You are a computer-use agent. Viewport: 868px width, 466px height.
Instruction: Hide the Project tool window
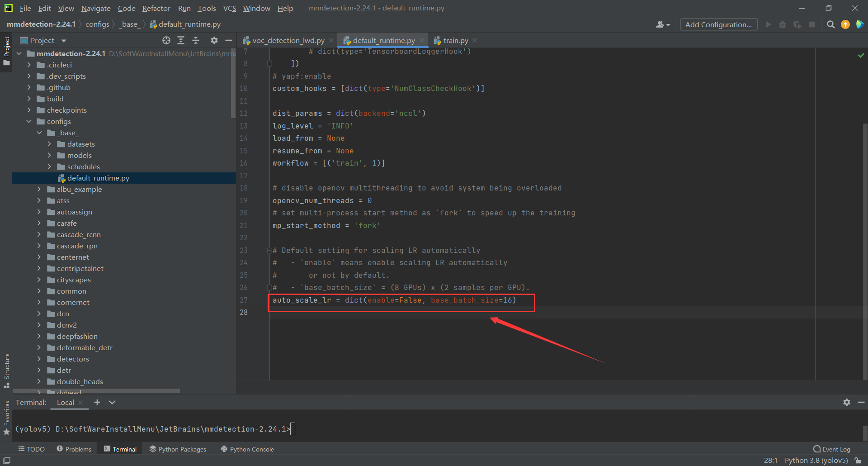[x=229, y=40]
